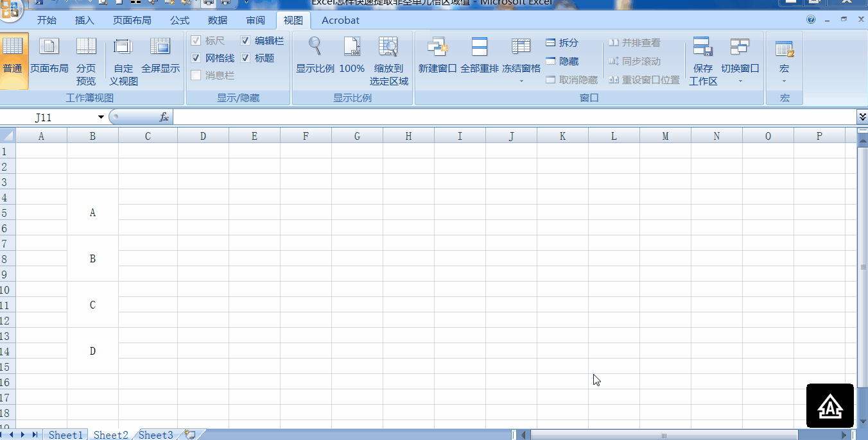Split the window (拆分)
Viewport: 868px width, 440px height.
562,43
